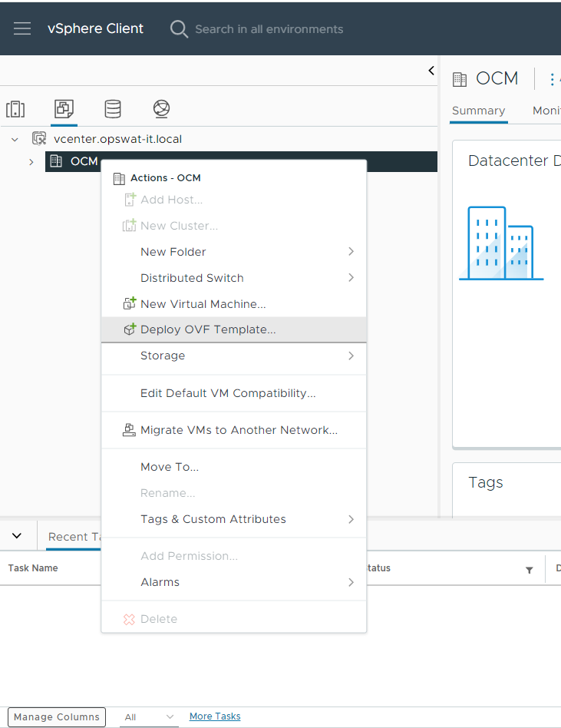Click the Tags card heading
The image size is (561, 728).
485,482
